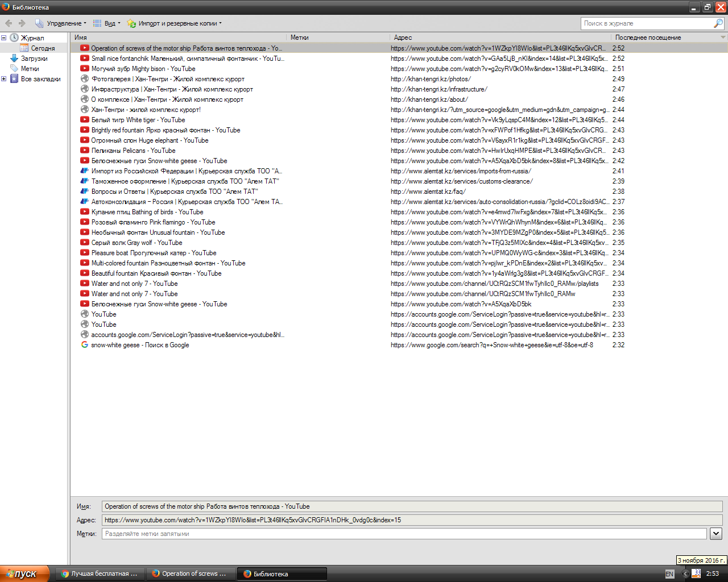
Task: Click the Сегодня calendar icon
Action: click(x=24, y=48)
